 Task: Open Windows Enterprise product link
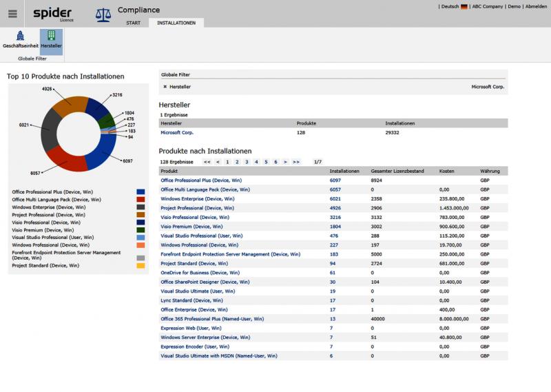click(198, 198)
